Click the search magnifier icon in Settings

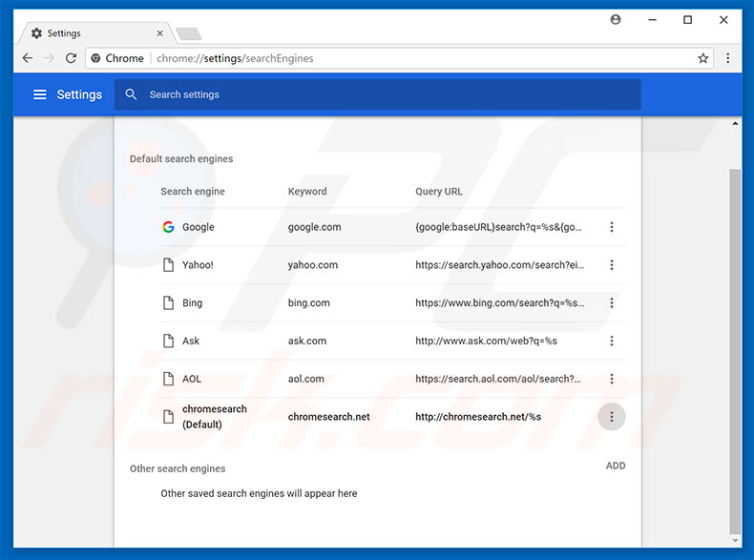(131, 94)
